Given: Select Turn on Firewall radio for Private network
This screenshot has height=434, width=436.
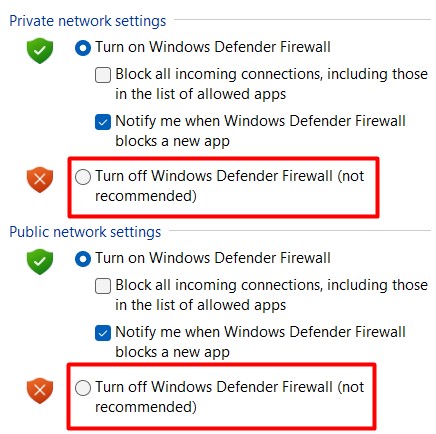Looking at the screenshot, I should (83, 48).
